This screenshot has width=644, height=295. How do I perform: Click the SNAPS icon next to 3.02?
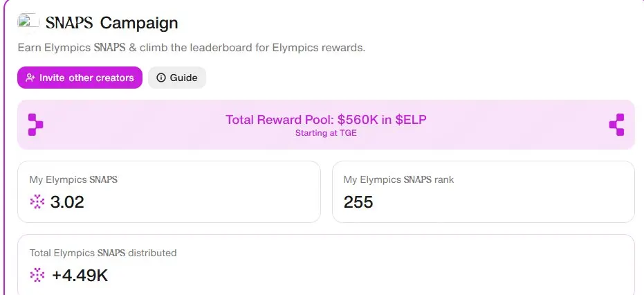coord(37,202)
